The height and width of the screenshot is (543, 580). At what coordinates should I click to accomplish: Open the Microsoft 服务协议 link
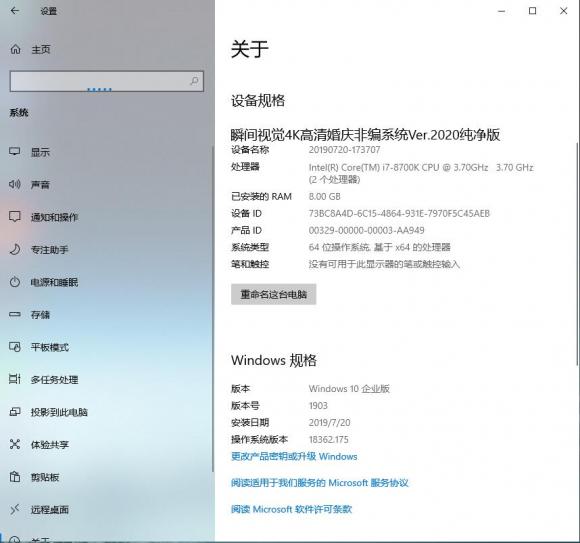pyautogui.click(x=320, y=483)
